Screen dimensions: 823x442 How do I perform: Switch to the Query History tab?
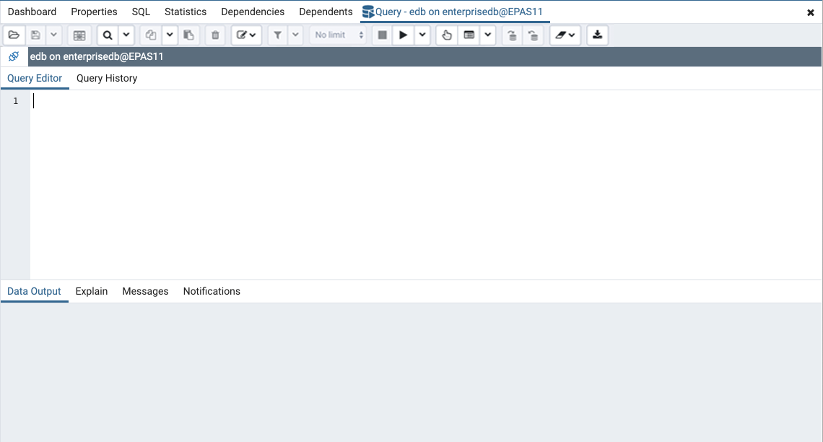coord(107,78)
